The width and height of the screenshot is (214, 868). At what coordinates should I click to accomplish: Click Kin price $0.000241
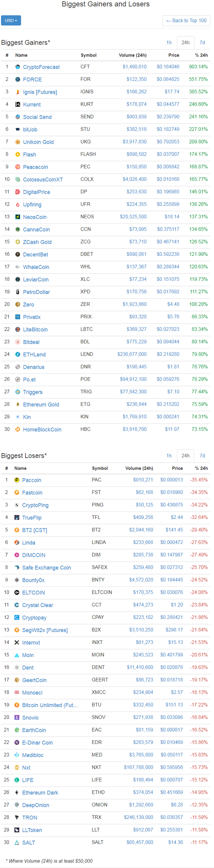point(168,417)
